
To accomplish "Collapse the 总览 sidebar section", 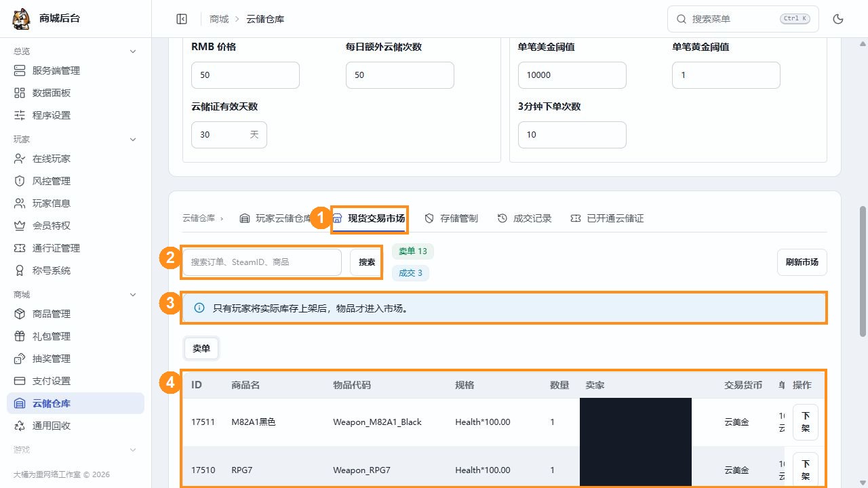I will (133, 52).
